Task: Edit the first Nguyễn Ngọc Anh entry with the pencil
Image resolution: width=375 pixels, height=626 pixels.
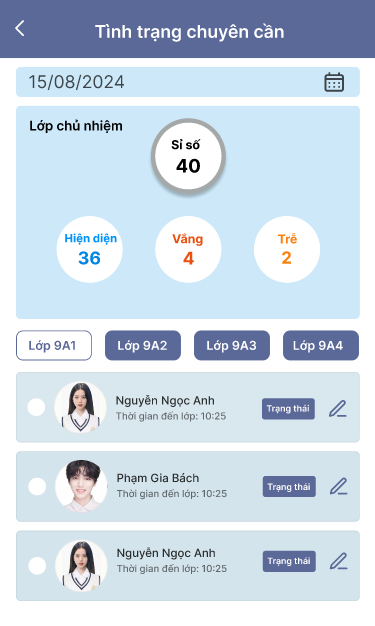Action: (338, 409)
